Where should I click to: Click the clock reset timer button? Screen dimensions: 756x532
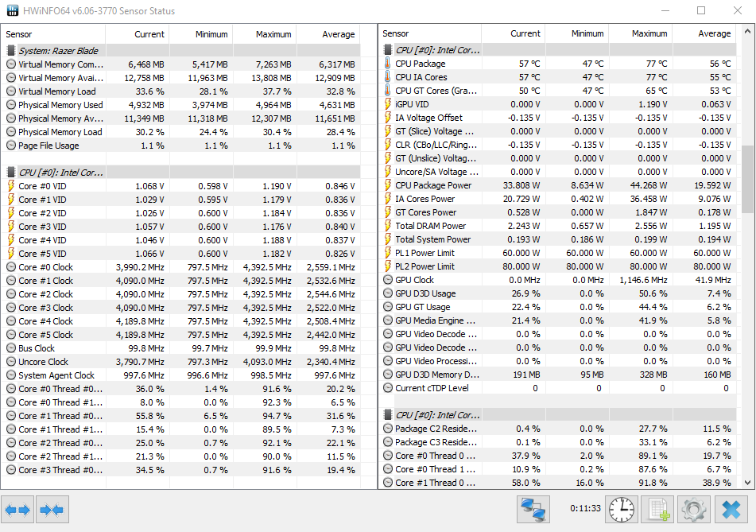tap(622, 509)
